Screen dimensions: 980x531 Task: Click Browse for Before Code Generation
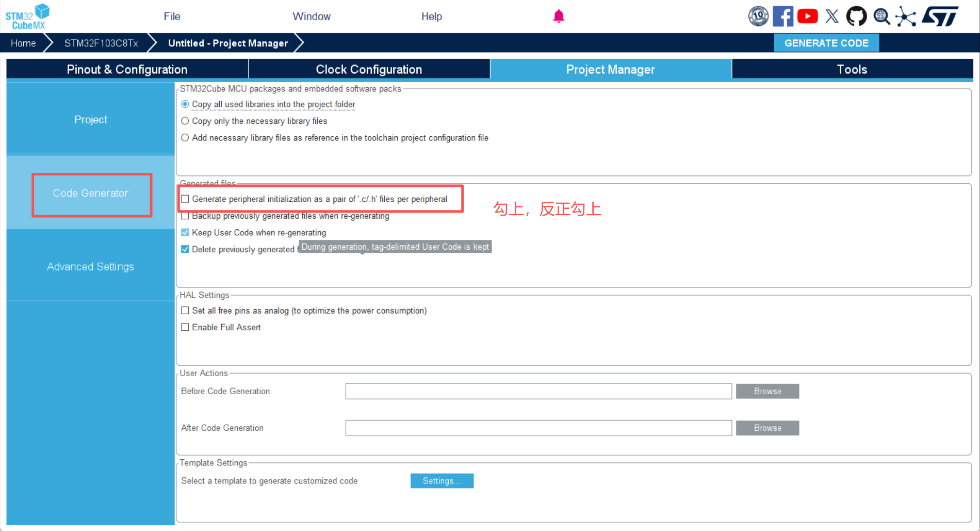click(767, 391)
